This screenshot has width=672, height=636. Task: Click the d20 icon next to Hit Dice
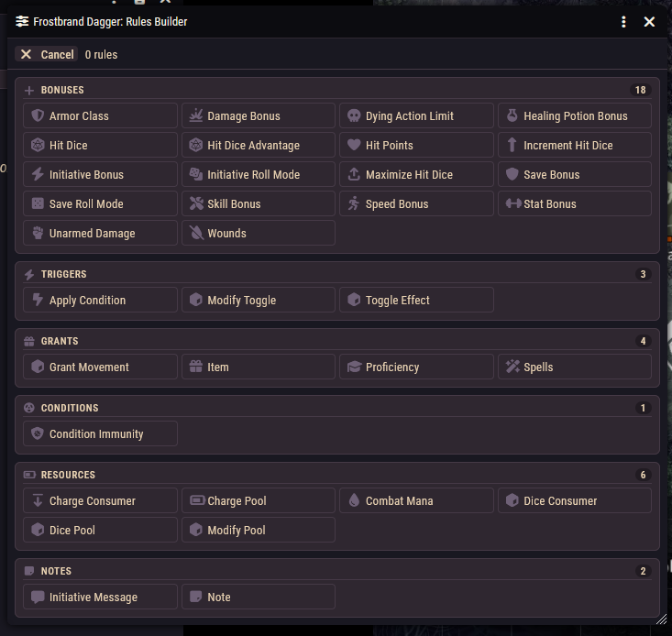tap(38, 145)
